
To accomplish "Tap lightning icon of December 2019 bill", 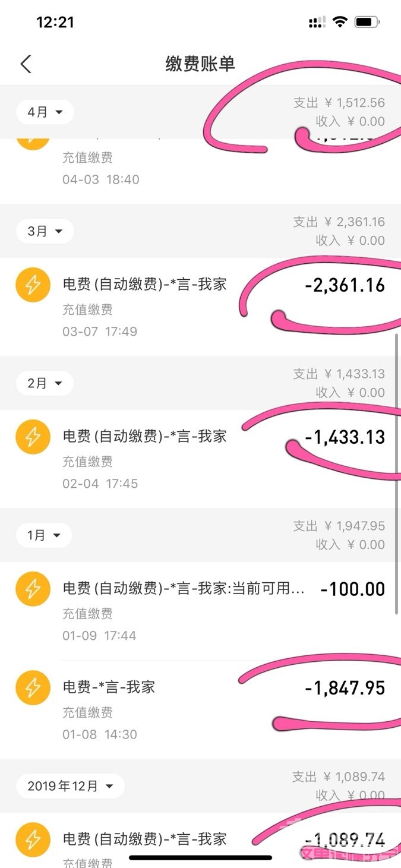I will 33,839.
